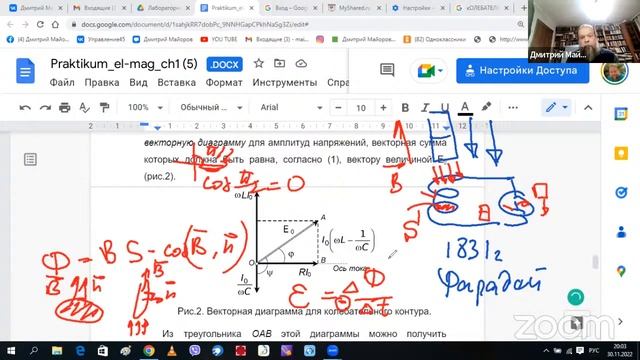This screenshot has width=640, height=360.
Task: Hide the menus with the up chevron
Action: tap(588, 108)
